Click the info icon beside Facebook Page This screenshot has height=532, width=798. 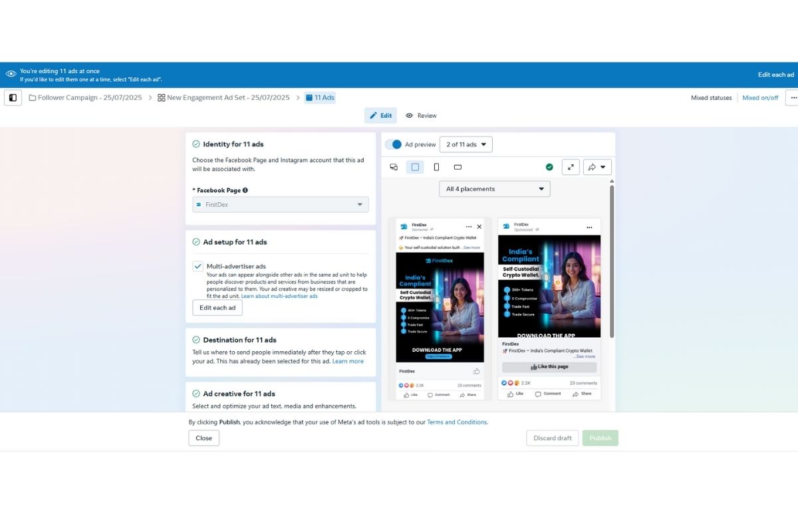tap(245, 190)
